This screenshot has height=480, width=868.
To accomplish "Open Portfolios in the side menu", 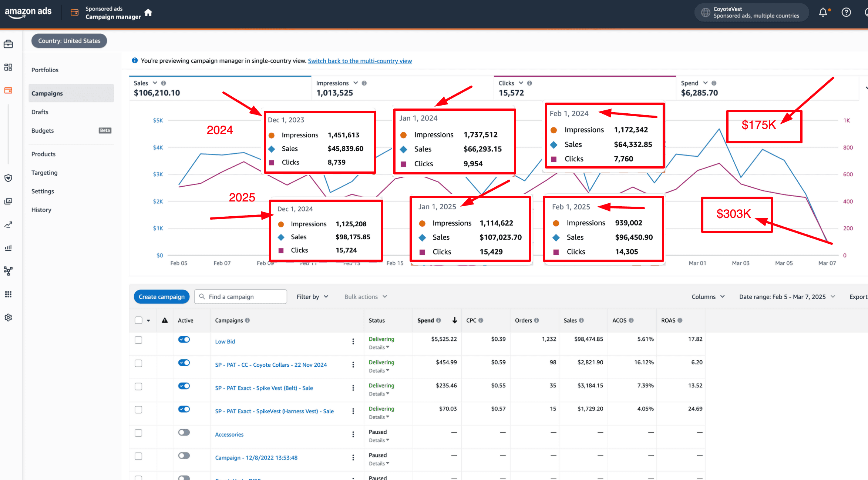I will 45,70.
